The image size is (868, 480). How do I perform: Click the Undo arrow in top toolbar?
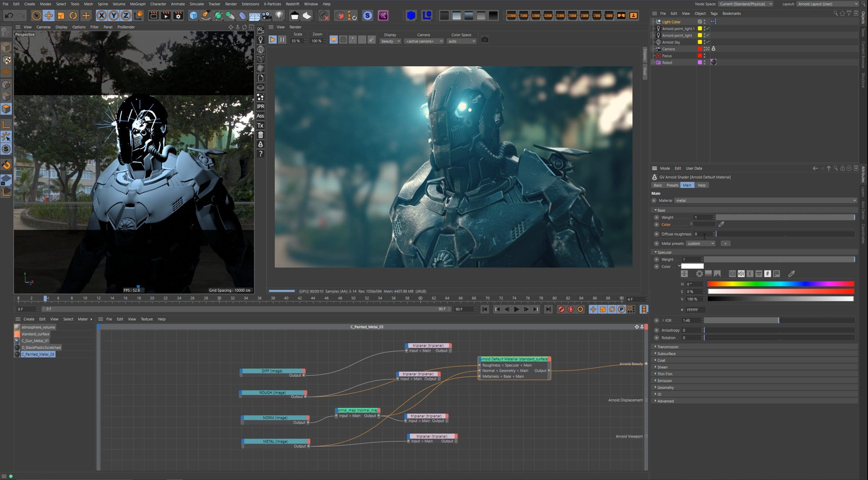point(9,15)
